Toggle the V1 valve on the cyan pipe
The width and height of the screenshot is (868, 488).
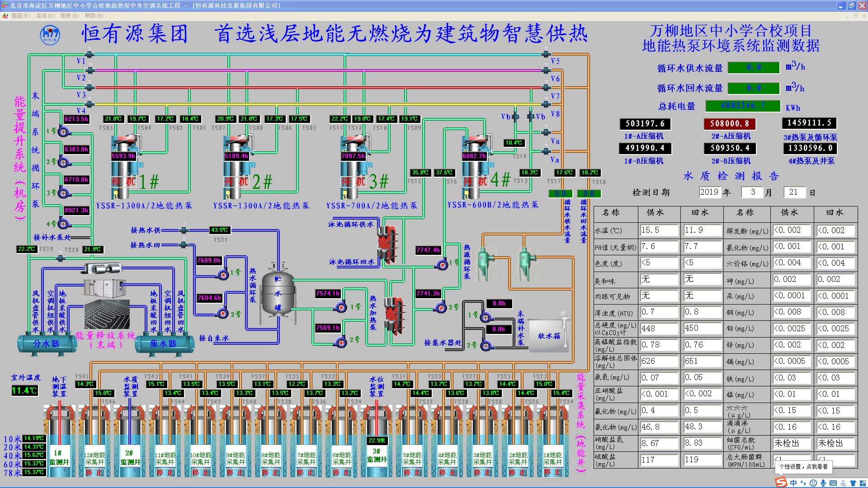89,55
